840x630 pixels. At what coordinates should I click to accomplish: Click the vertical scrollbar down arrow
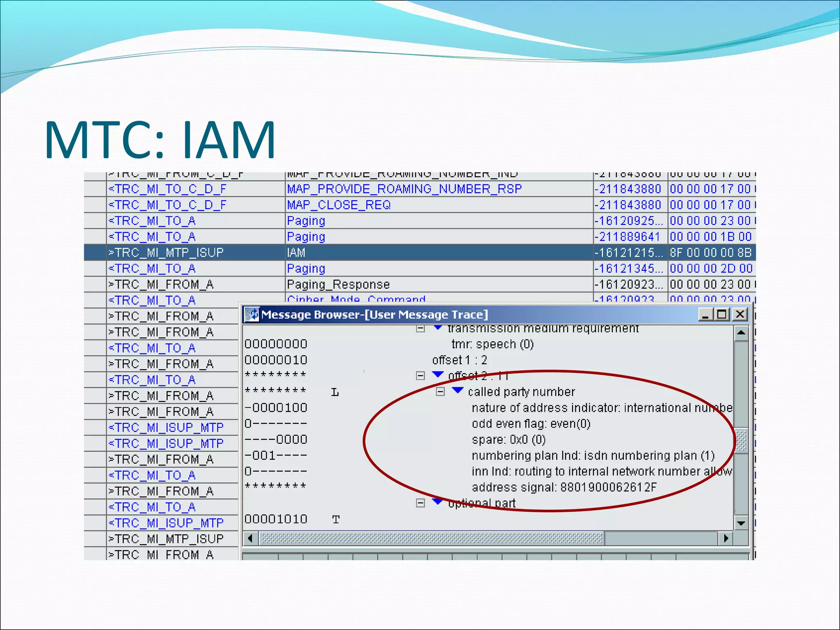tap(741, 523)
